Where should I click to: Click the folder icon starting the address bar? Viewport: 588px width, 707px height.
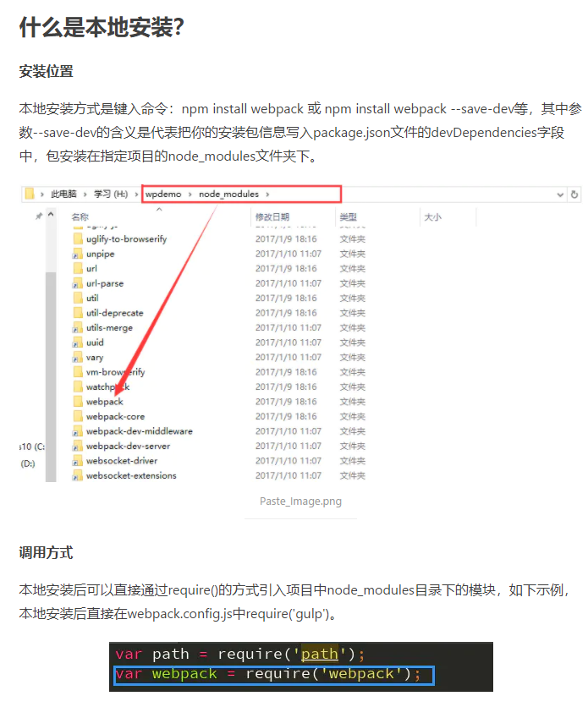(30, 194)
